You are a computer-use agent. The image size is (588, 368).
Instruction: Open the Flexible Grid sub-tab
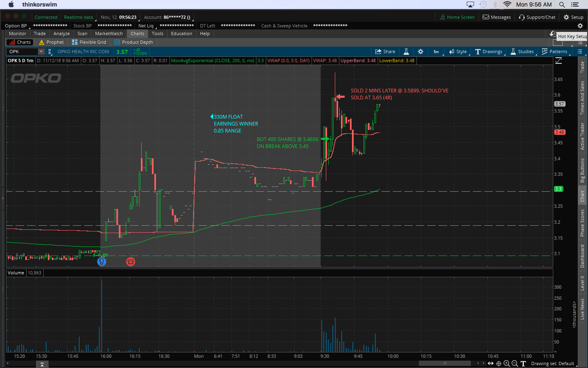[x=89, y=42]
